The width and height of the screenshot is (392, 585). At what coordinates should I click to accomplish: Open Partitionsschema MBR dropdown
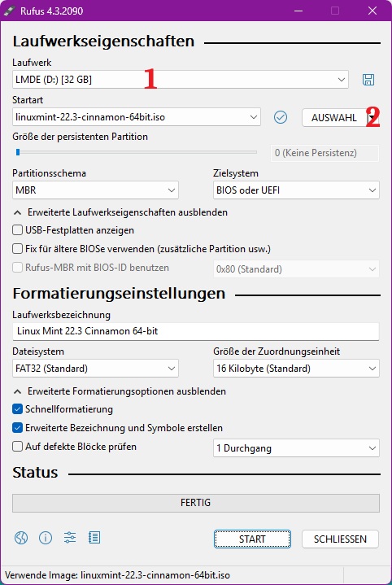click(95, 190)
